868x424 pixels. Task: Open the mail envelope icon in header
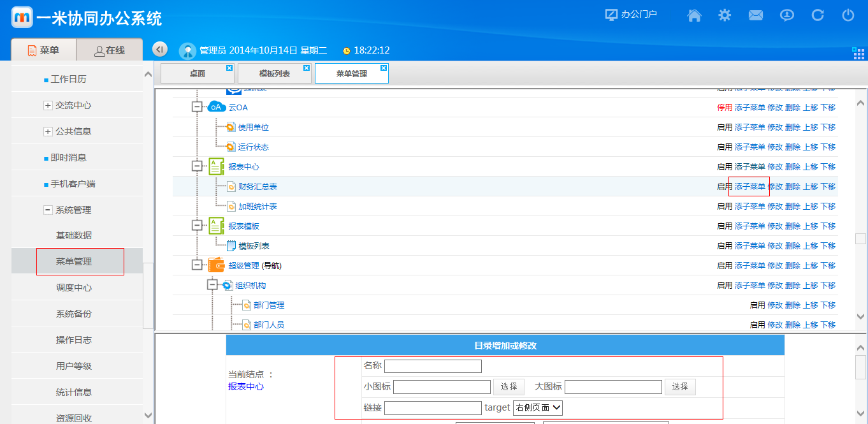(756, 15)
